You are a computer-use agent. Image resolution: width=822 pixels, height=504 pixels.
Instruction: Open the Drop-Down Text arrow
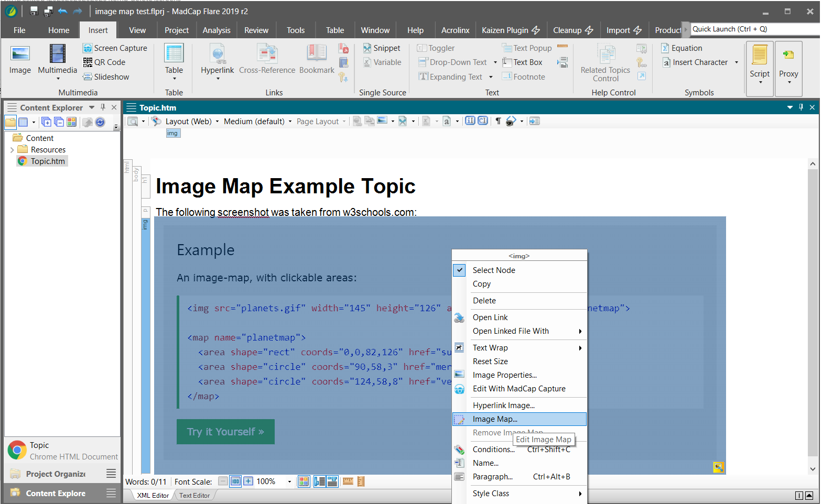point(495,62)
